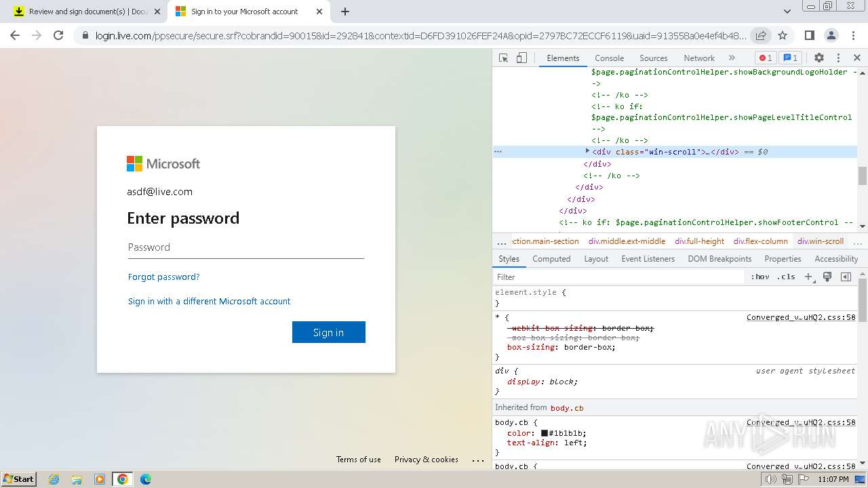Open DevTools customize menu (three dots)
Image resolution: width=868 pixels, height=488 pixels.
[838, 58]
